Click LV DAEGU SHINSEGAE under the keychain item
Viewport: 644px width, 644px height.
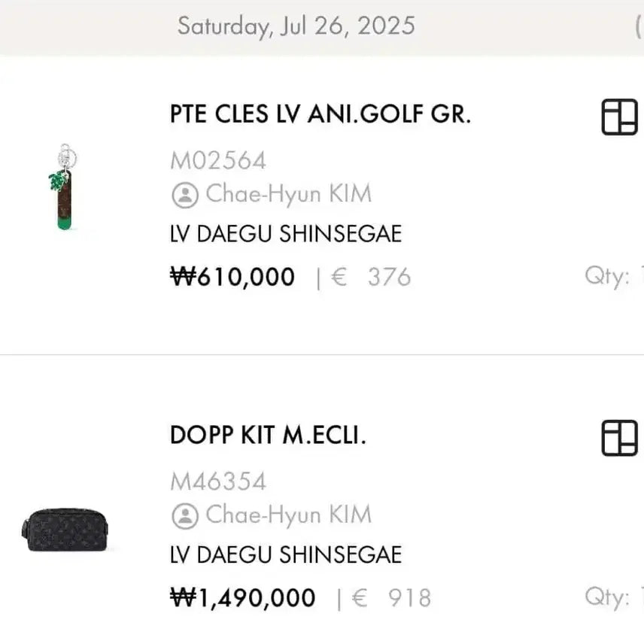point(286,234)
